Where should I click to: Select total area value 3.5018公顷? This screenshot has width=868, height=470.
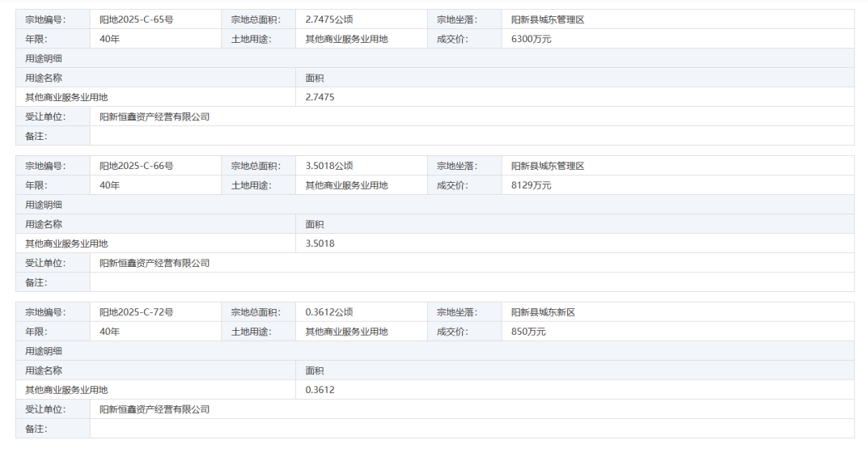tap(328, 166)
